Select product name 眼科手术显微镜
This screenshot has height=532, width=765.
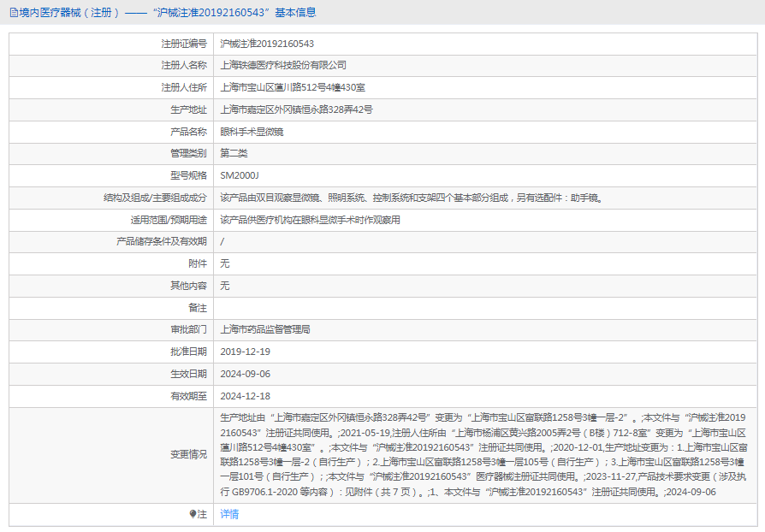[x=252, y=132]
